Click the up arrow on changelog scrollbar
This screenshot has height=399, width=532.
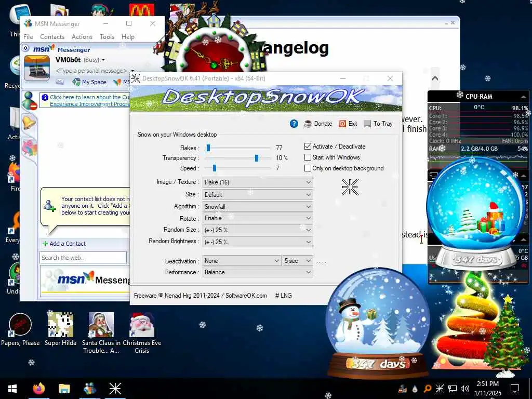pyautogui.click(x=435, y=78)
